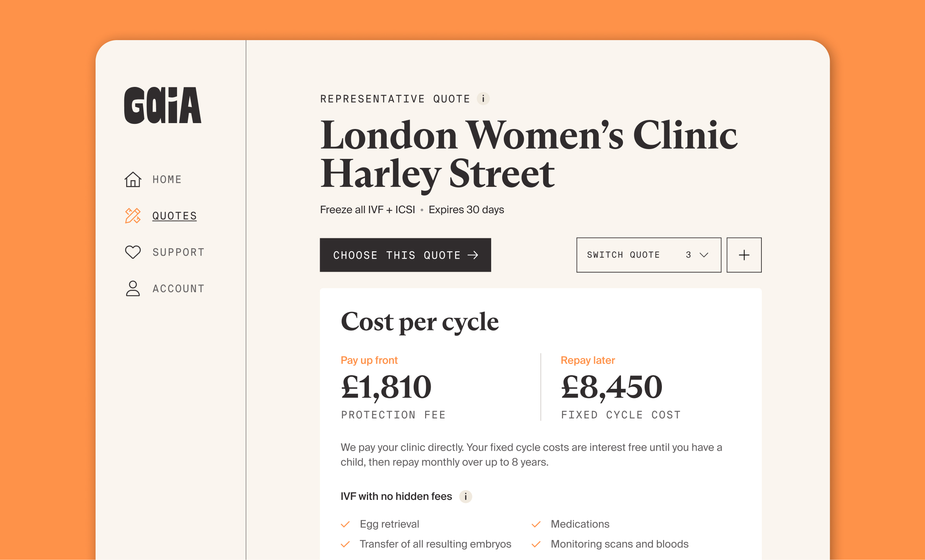Viewport: 925px width, 560px height.
Task: Click the Support heart icon
Action: tap(133, 252)
